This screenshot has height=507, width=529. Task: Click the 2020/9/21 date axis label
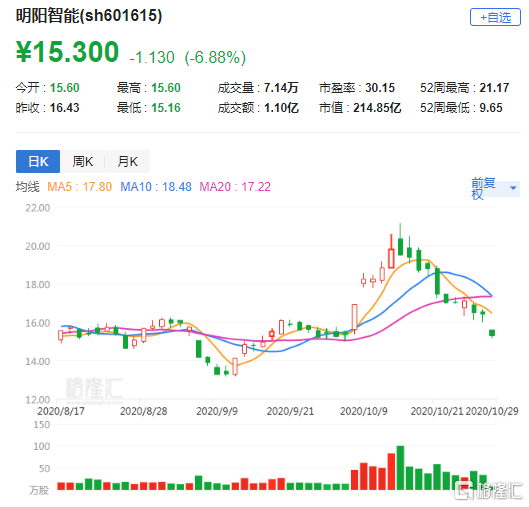(290, 411)
